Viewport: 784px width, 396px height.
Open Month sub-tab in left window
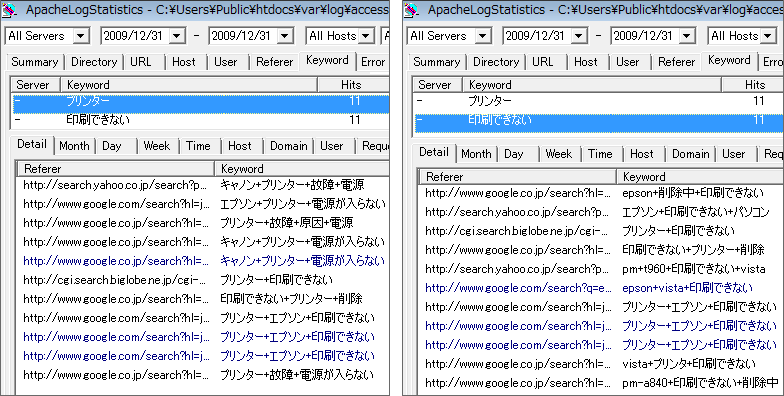(74, 146)
